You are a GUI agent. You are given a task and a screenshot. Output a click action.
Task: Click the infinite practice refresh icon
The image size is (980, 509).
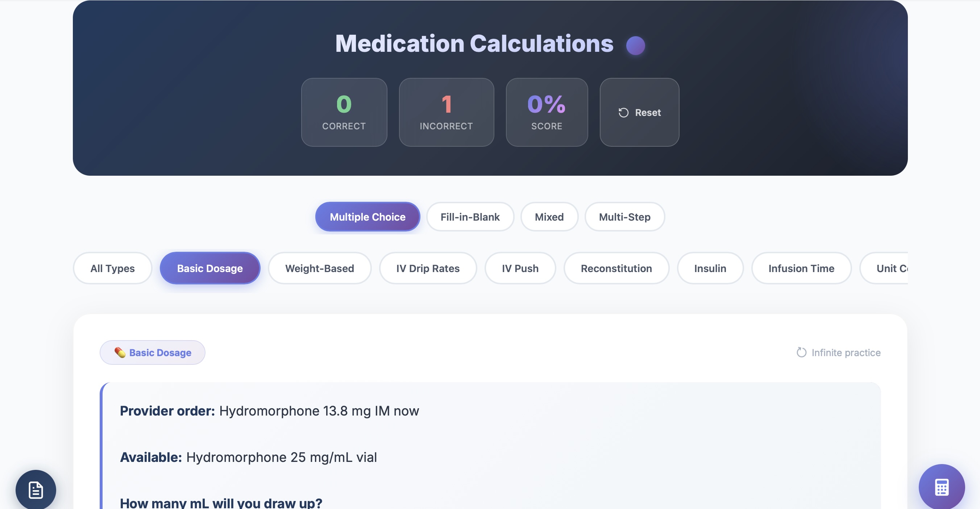coord(801,352)
